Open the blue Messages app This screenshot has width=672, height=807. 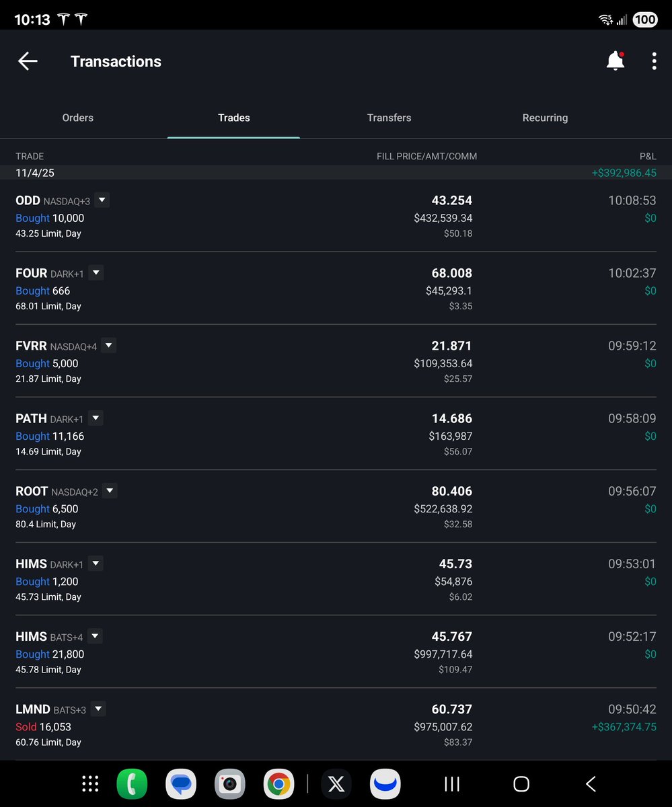[181, 783]
